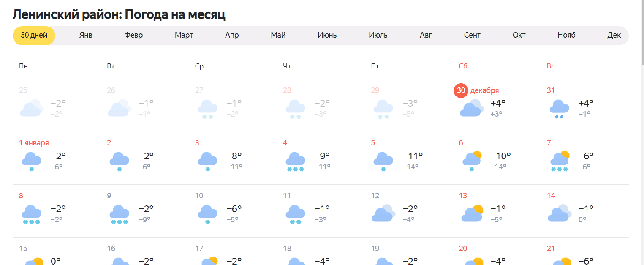Viewport: 644px width, 265px height.
Task: Click the snow icon for January 11
Action: 296,214
